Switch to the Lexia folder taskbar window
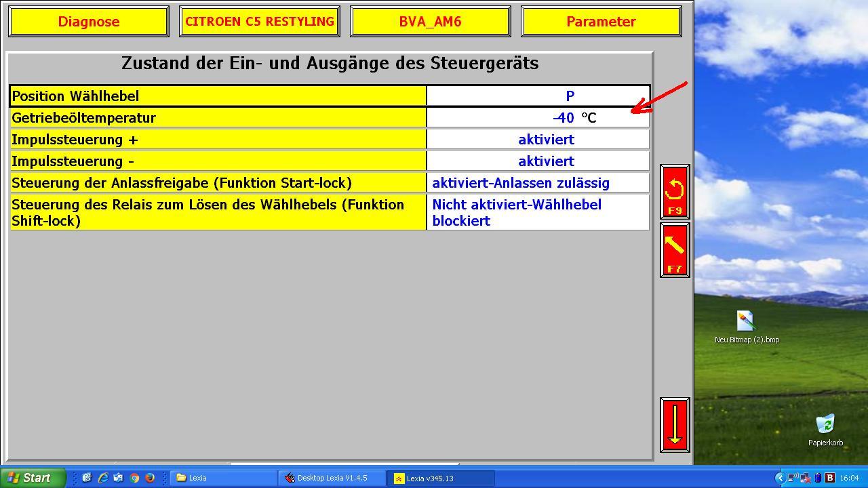Viewport: 868px width, 488px height. (x=224, y=478)
